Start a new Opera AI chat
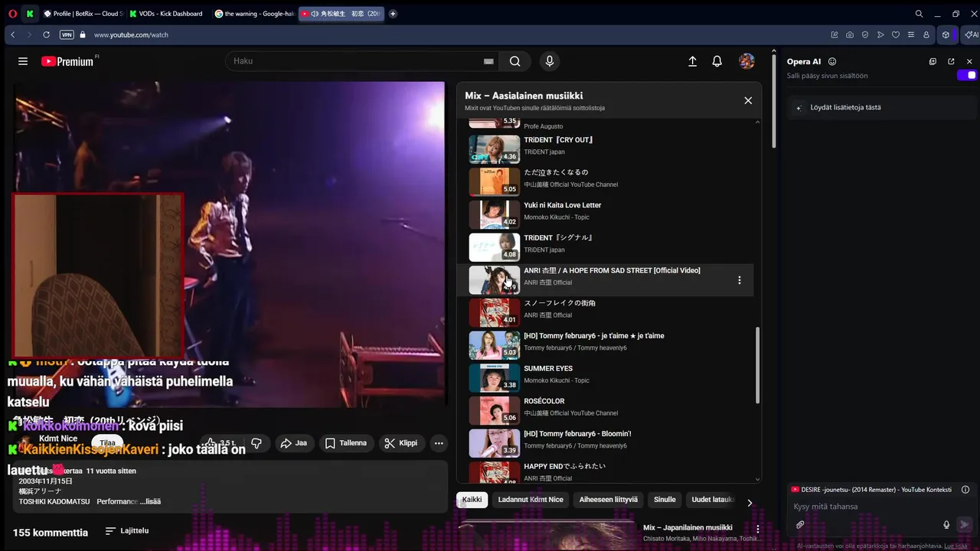 pos(933,61)
